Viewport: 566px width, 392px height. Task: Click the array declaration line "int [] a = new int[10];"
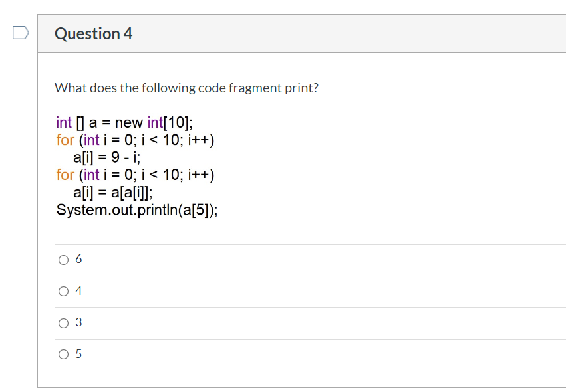pyautogui.click(x=124, y=123)
